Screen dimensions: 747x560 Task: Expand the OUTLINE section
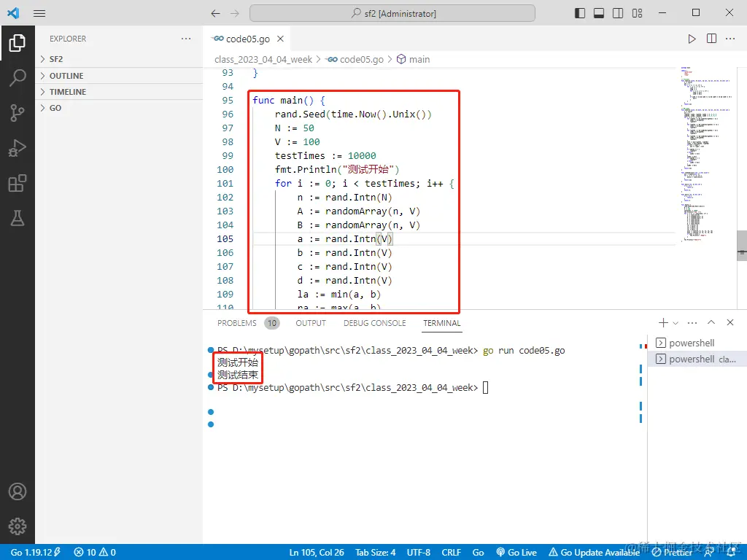[119, 76]
